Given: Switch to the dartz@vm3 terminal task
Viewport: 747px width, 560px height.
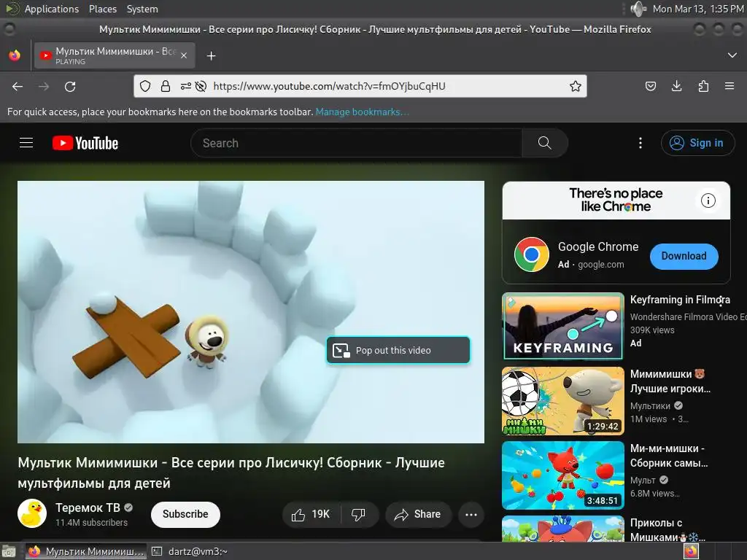Looking at the screenshot, I should (x=190, y=551).
